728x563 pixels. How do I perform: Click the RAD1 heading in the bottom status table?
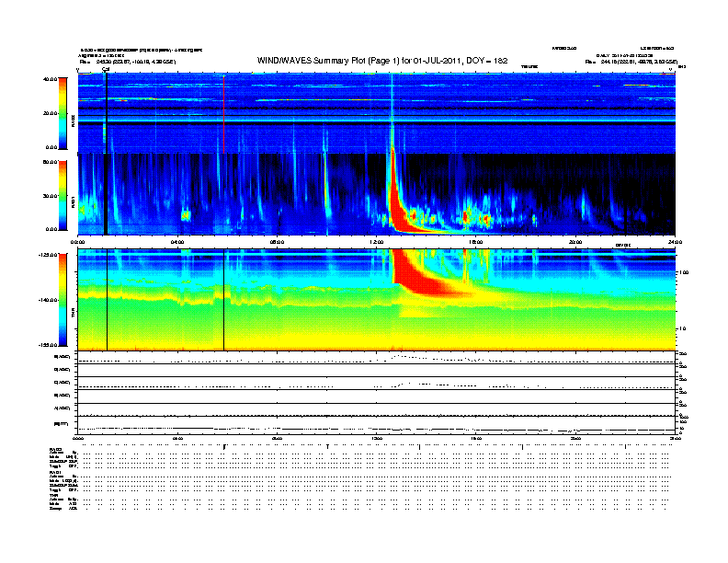tap(55, 472)
